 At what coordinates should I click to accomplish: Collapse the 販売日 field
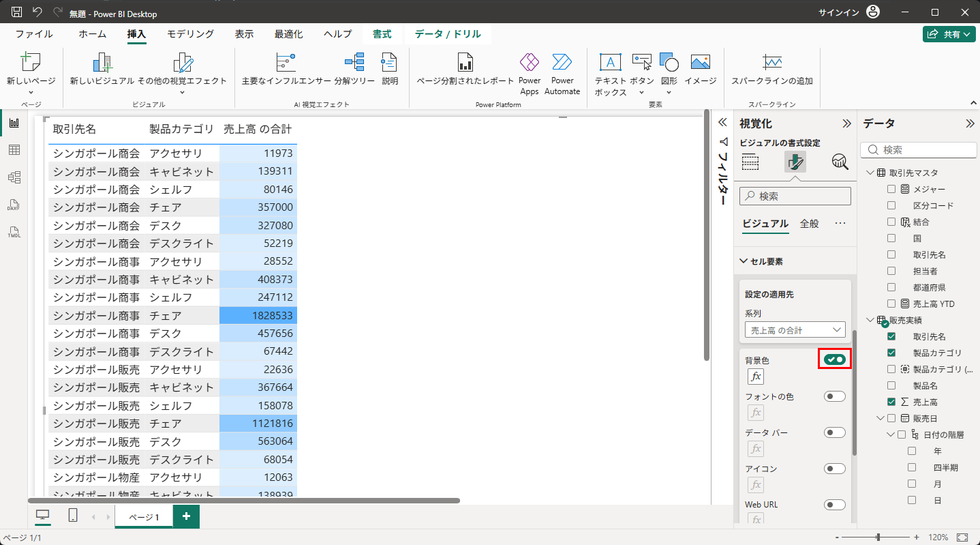pyautogui.click(x=881, y=418)
